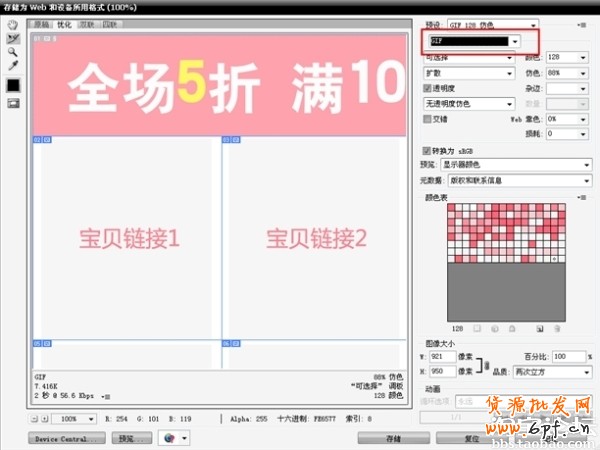Select the Zoom tool
This screenshot has width=600, height=450.
click(14, 50)
